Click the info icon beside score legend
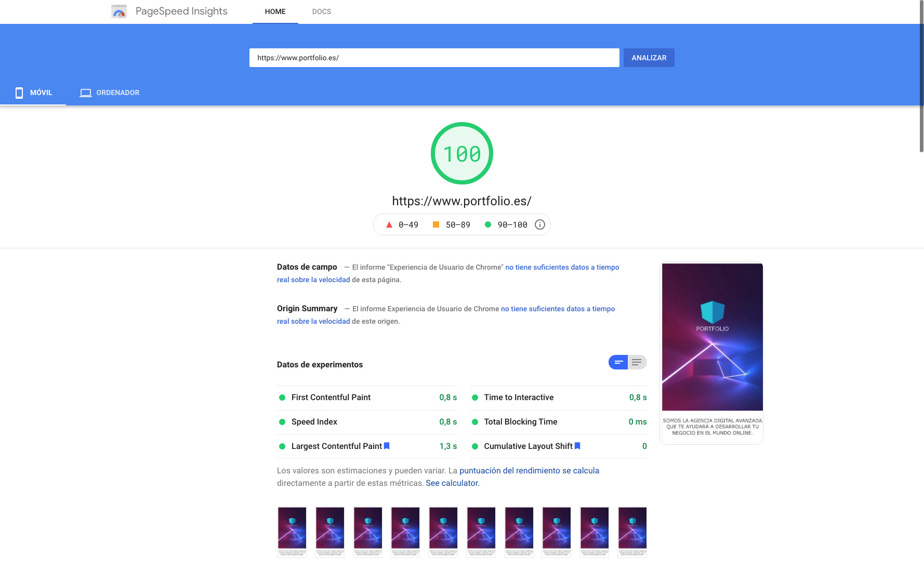The image size is (924, 569). [540, 224]
